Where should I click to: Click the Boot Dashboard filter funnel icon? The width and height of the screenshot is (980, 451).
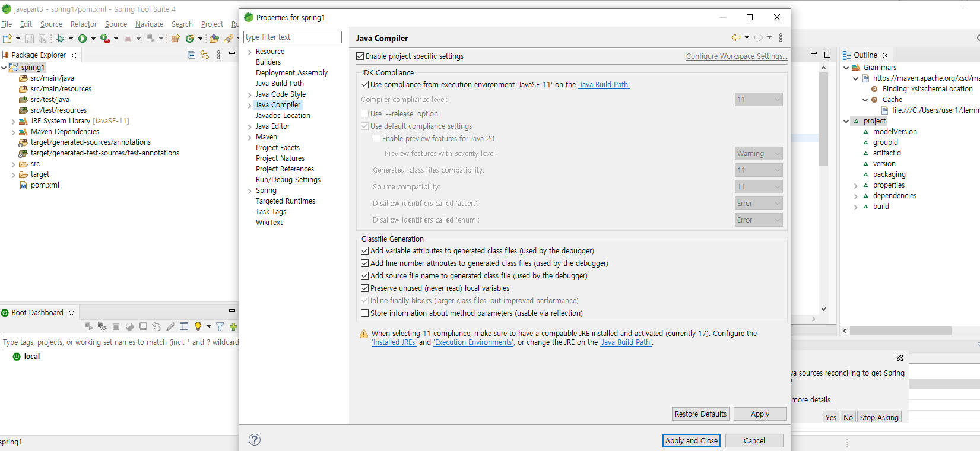pos(220,326)
